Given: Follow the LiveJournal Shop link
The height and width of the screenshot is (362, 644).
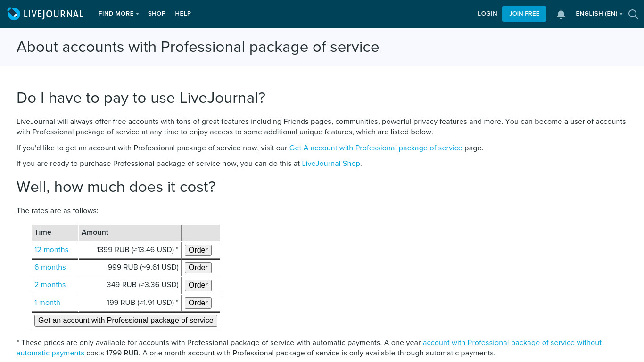Looking at the screenshot, I should [x=331, y=164].
